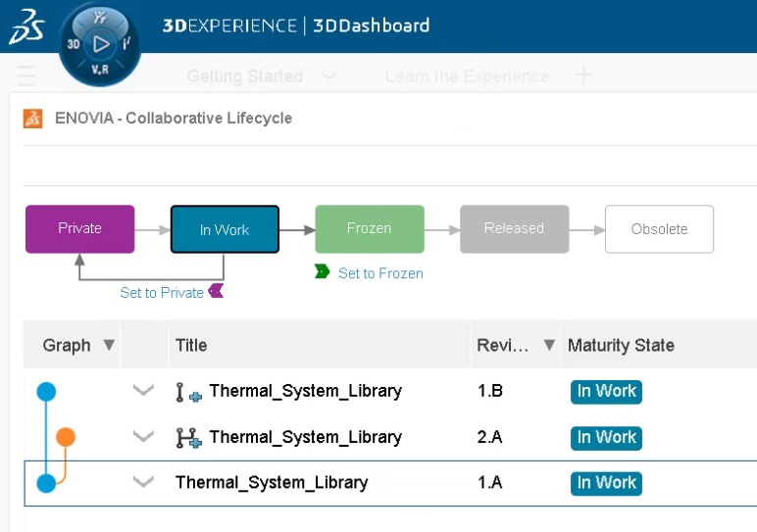Click the Dassault Systèmes 3DS logo

point(25,28)
